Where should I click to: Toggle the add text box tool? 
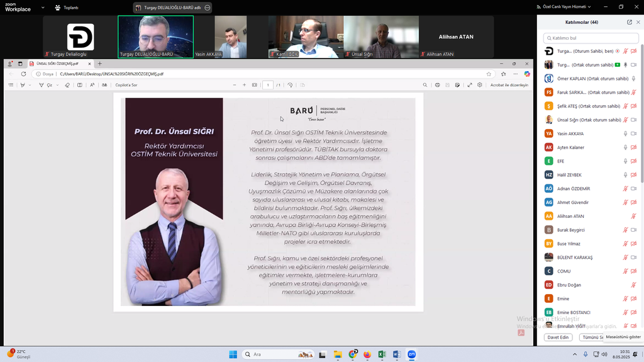point(80,85)
